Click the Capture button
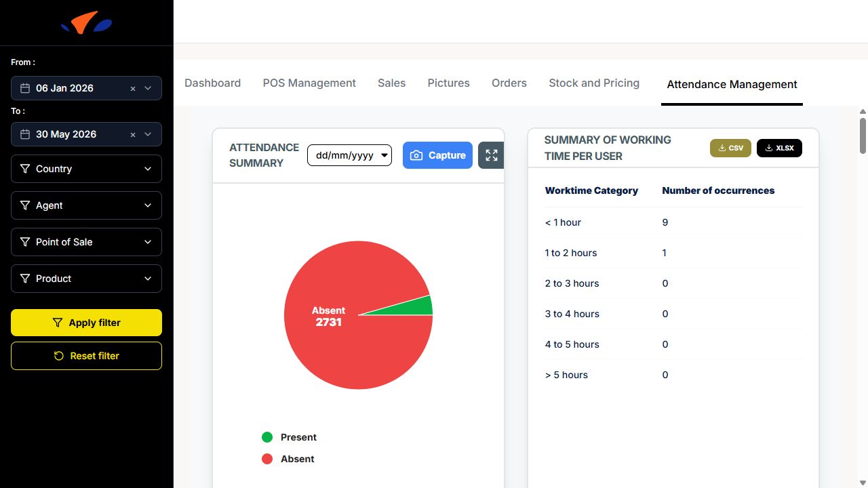868x488 pixels. [x=437, y=155]
